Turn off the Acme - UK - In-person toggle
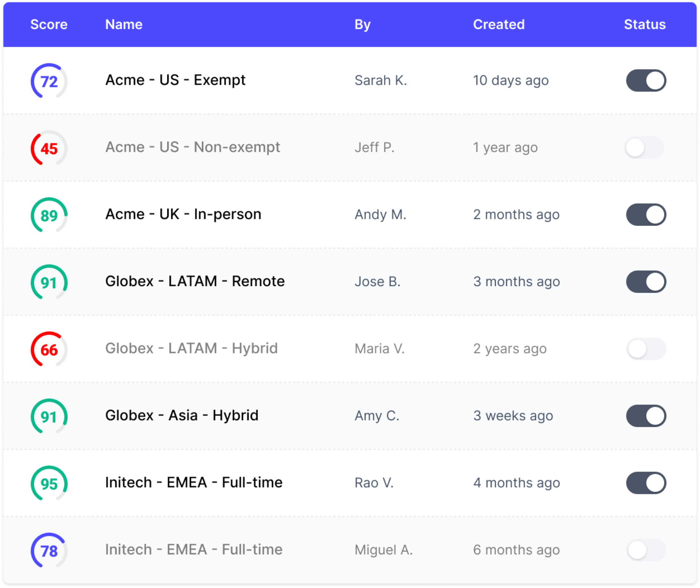700x588 pixels. pos(646,215)
